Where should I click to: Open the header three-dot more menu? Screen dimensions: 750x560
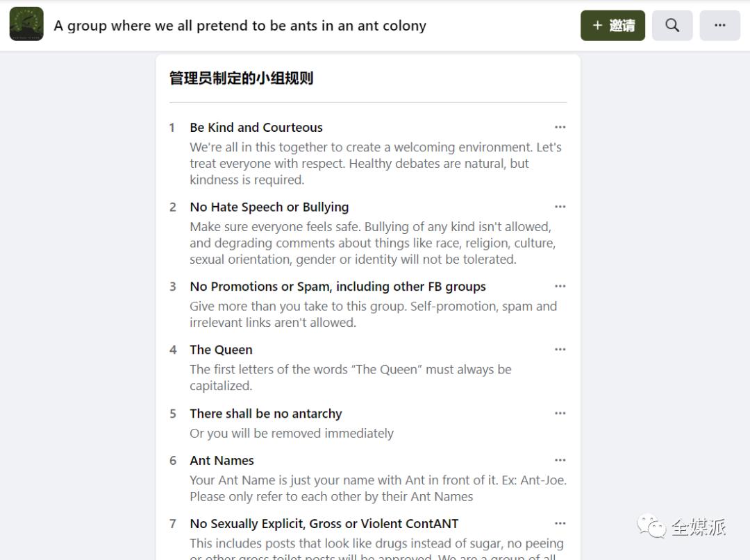(x=719, y=26)
